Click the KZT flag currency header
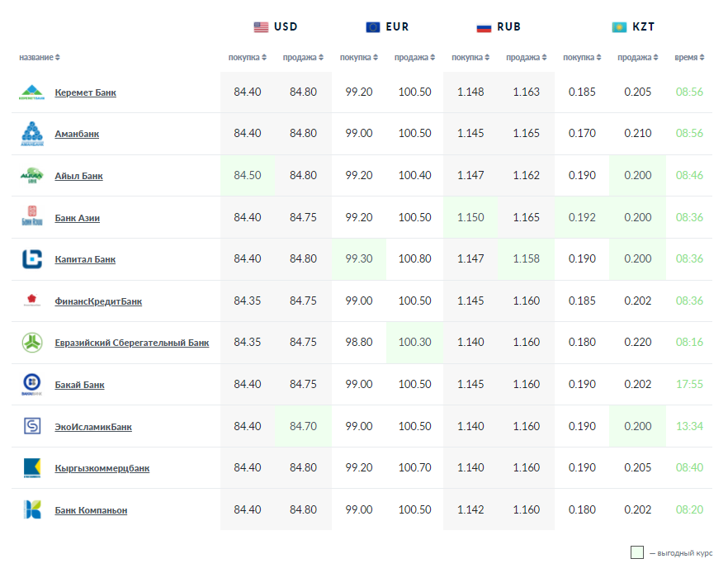This screenshot has width=728, height=573. [632, 27]
